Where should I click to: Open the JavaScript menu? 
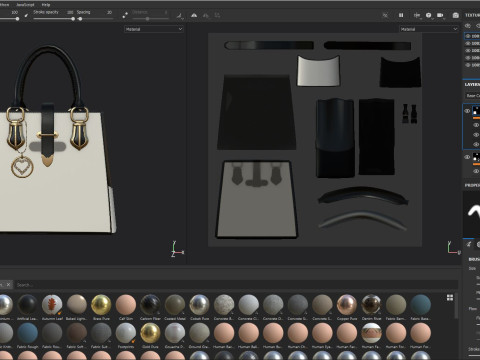click(25, 5)
